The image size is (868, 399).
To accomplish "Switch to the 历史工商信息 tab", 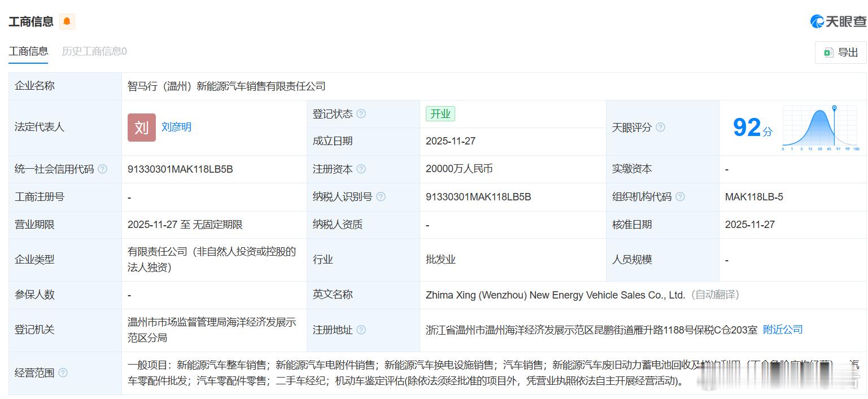I will click(x=93, y=51).
